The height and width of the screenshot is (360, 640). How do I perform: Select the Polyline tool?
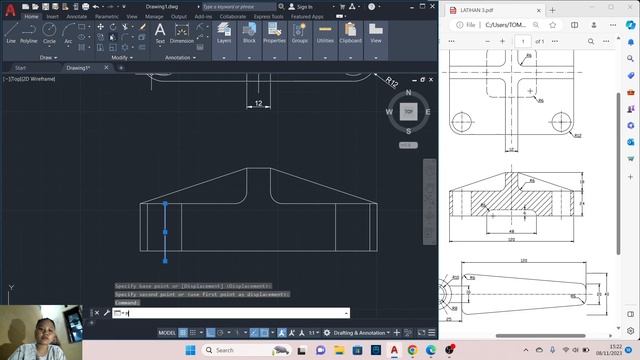[x=29, y=33]
